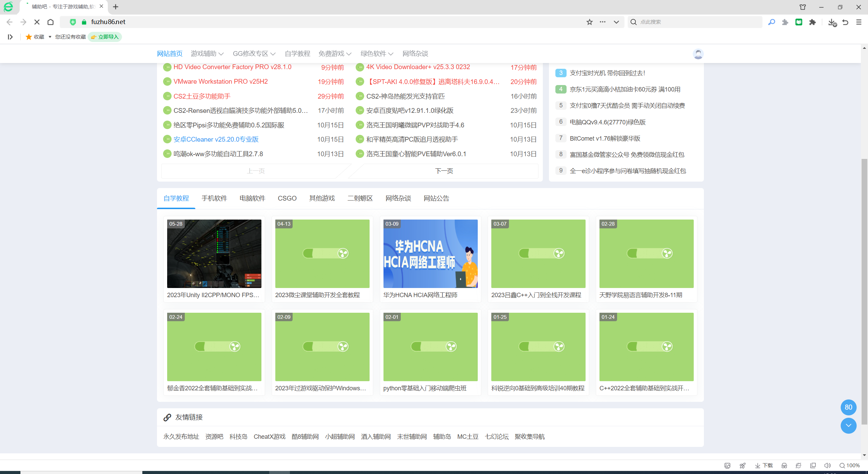Toggle the sidebar panel expand icon
The width and height of the screenshot is (868, 474).
point(10,37)
